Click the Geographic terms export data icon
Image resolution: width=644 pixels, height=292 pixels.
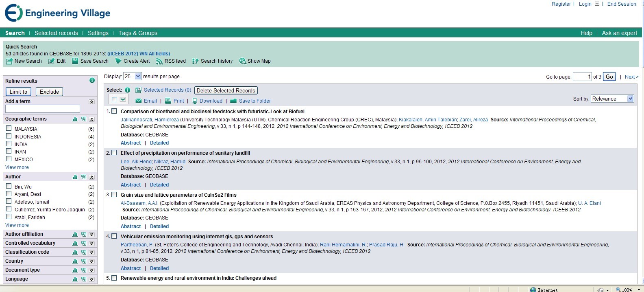(x=84, y=119)
